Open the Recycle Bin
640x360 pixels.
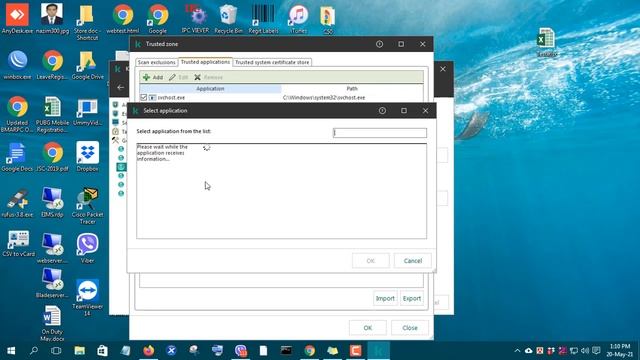coord(228,18)
